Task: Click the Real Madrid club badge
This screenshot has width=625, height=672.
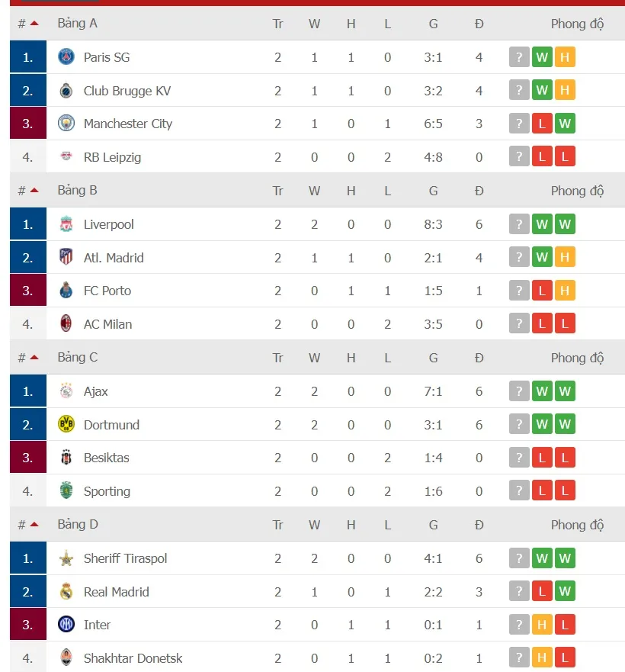Action: 66,591
